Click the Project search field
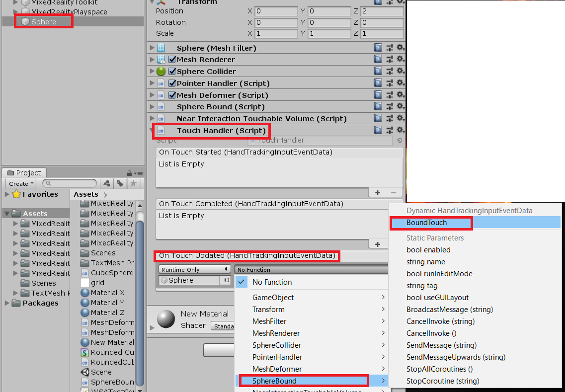565x392 pixels. pos(70,183)
